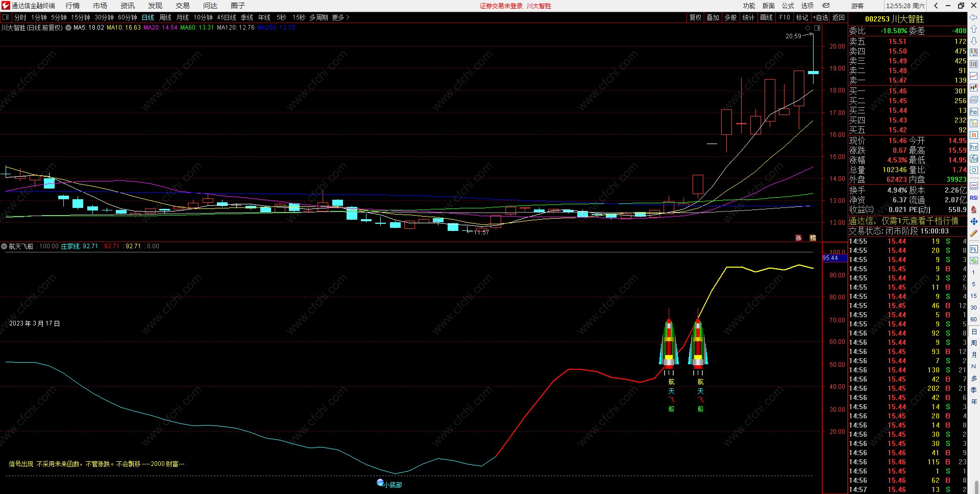The width and height of the screenshot is (980, 494).
Task: Click the 通达信 red logo icon
Action: pos(6,6)
